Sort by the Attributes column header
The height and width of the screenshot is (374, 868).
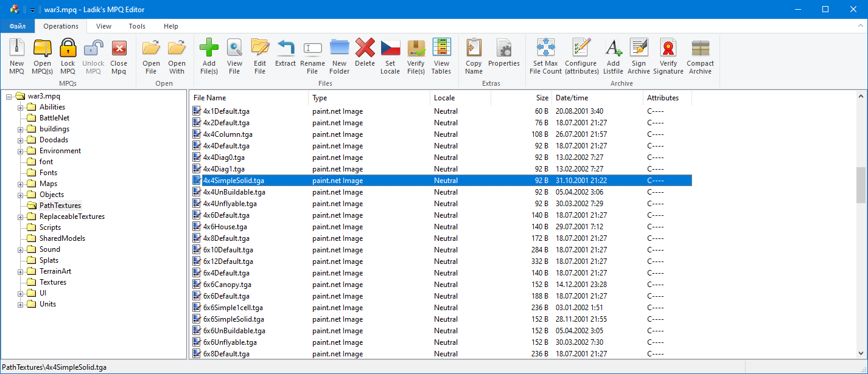click(668, 98)
